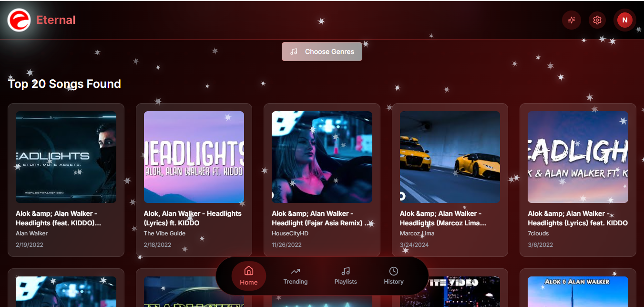Click the music note on Choose Genres
This screenshot has height=307, width=644.
pyautogui.click(x=293, y=51)
